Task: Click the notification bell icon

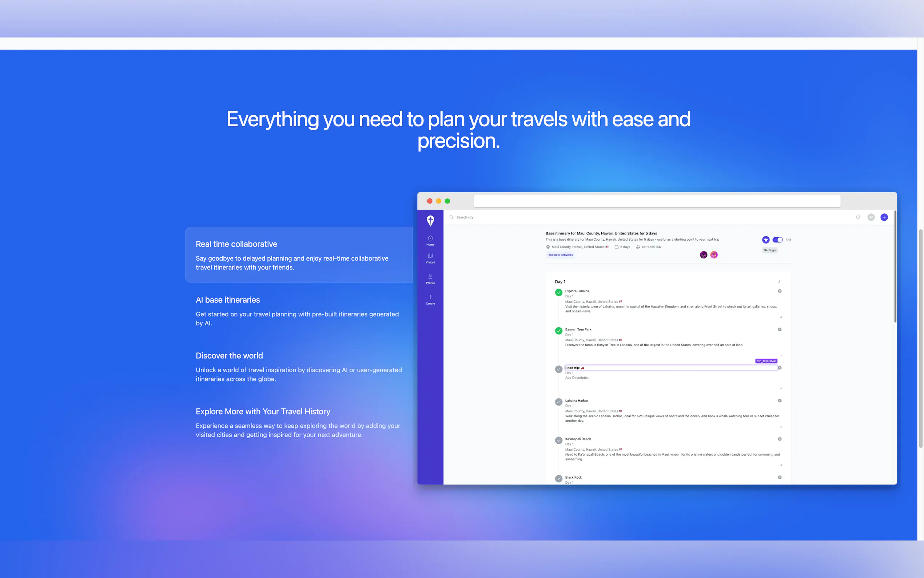Action: tap(858, 217)
